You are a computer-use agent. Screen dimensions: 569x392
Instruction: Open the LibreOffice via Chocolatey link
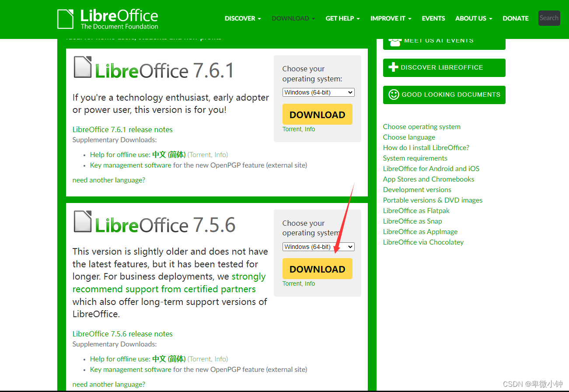pos(423,242)
